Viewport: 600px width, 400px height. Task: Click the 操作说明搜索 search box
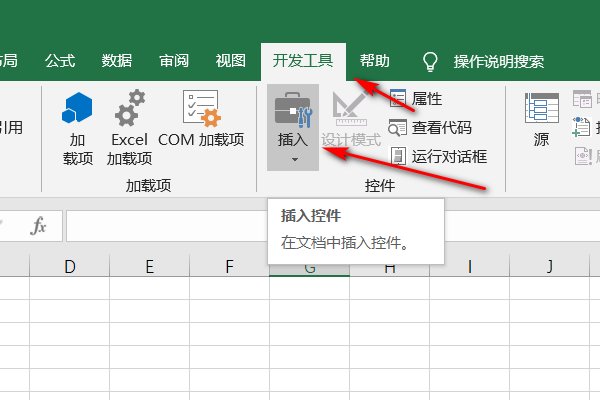tap(499, 62)
